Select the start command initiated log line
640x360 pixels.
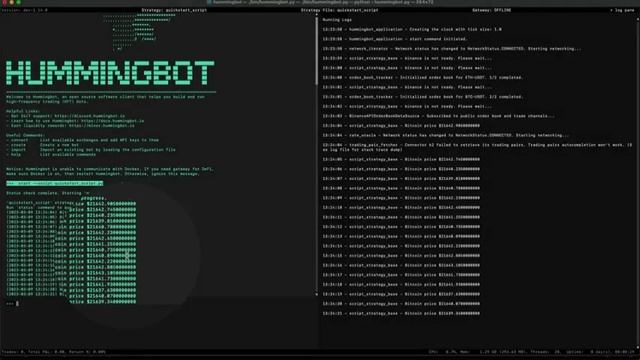point(395,39)
